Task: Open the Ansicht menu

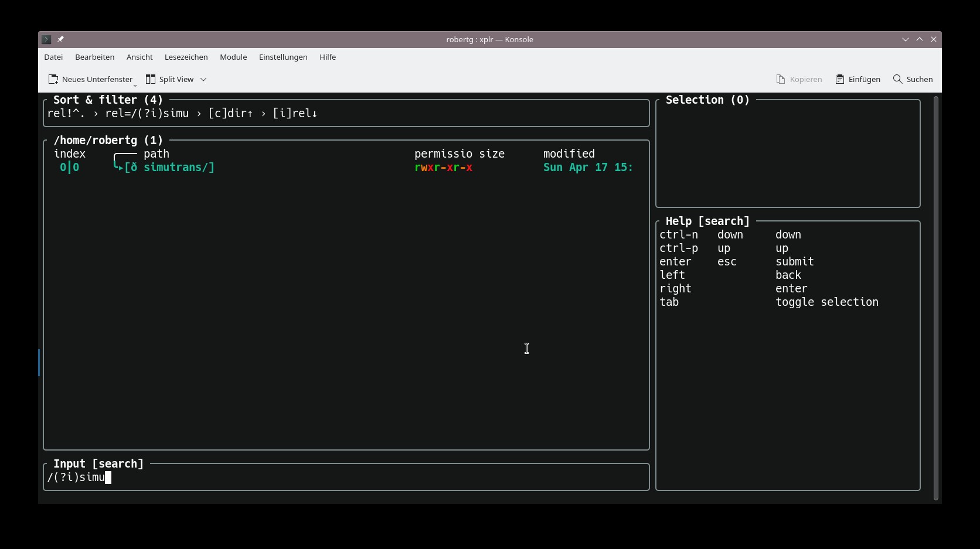Action: (x=139, y=57)
